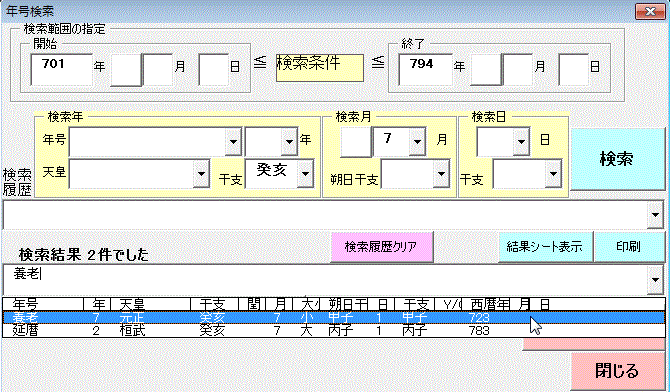This screenshot has width=670, height=392.
Task: Expand the 検索日 day dropdown
Action: pyautogui.click(x=521, y=141)
